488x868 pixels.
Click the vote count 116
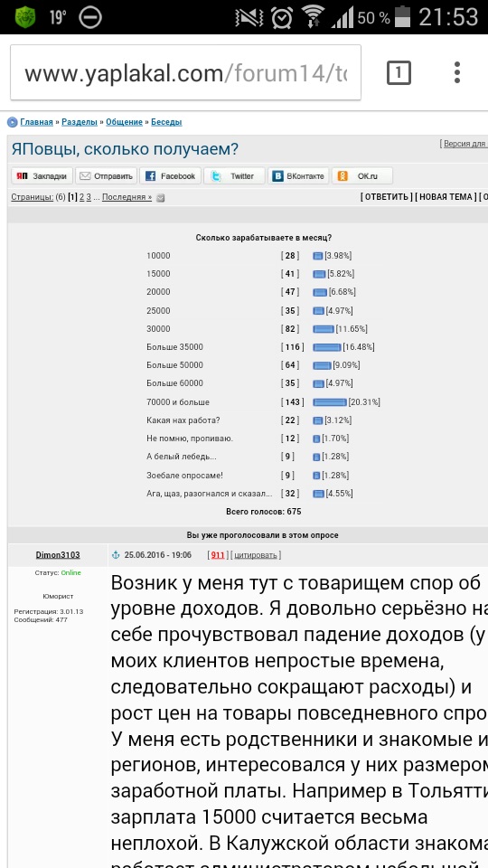[x=293, y=347]
